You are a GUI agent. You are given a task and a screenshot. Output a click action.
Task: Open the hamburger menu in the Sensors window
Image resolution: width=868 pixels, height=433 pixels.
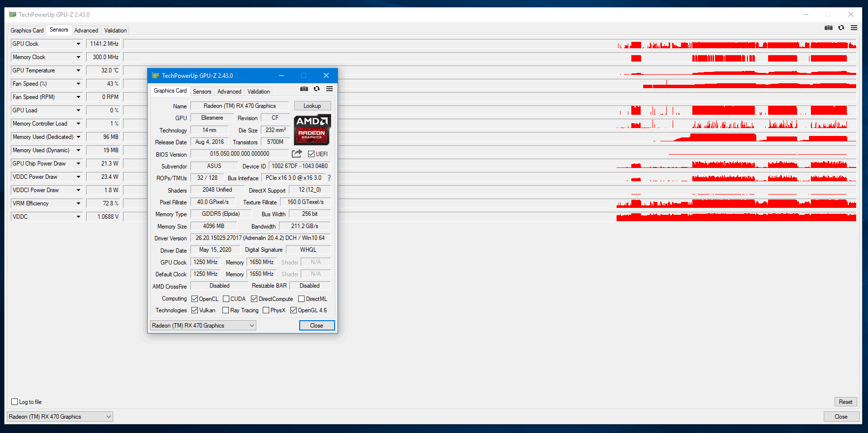854,28
